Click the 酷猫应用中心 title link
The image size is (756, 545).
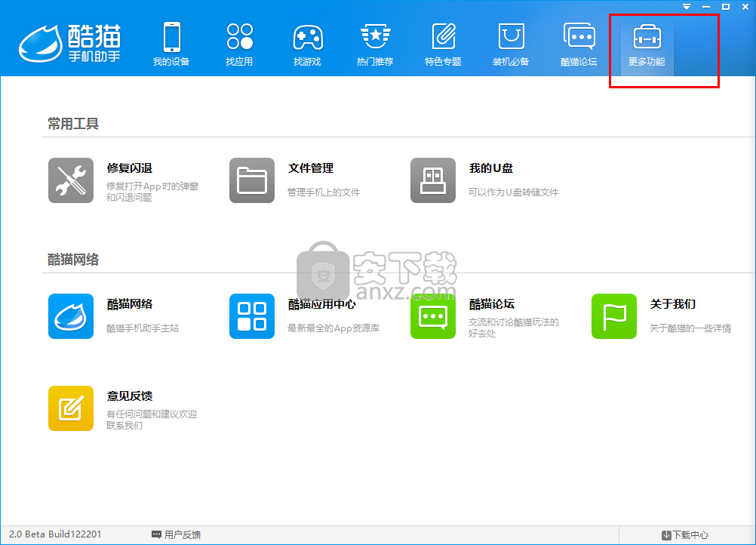[x=322, y=304]
